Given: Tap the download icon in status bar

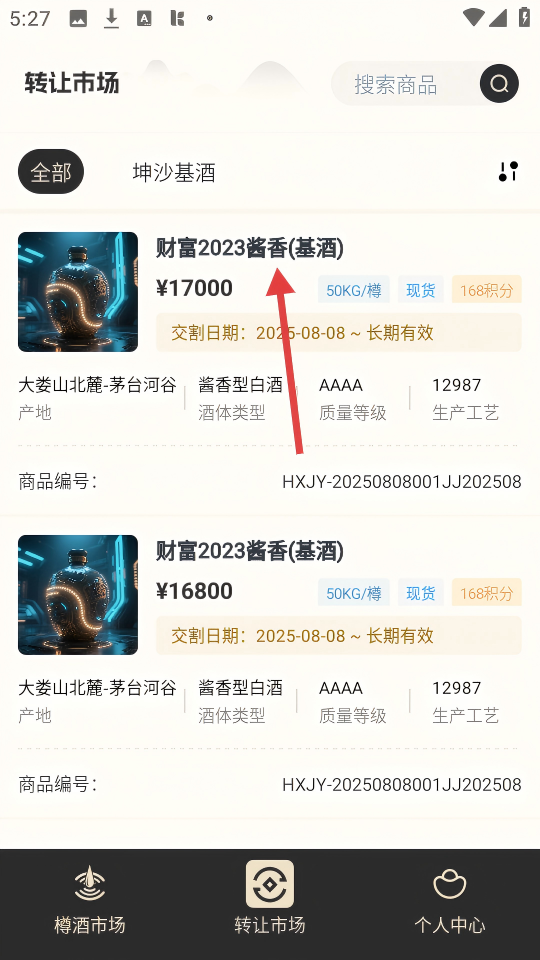Looking at the screenshot, I should [111, 18].
